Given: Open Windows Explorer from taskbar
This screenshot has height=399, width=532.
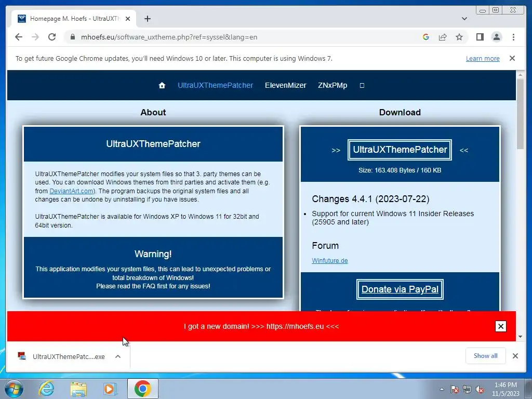Looking at the screenshot, I should pos(78,389).
